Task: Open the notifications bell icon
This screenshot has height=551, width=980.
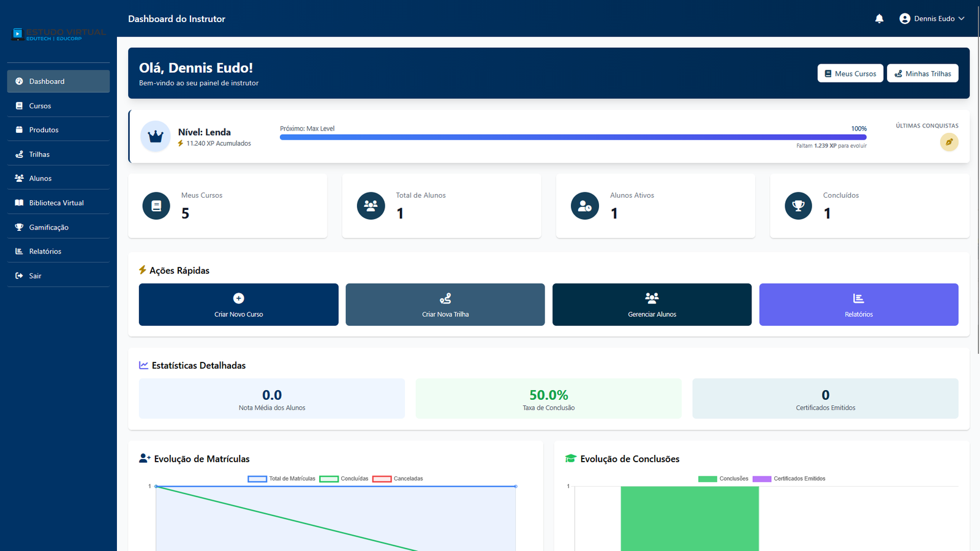Action: [x=879, y=18]
